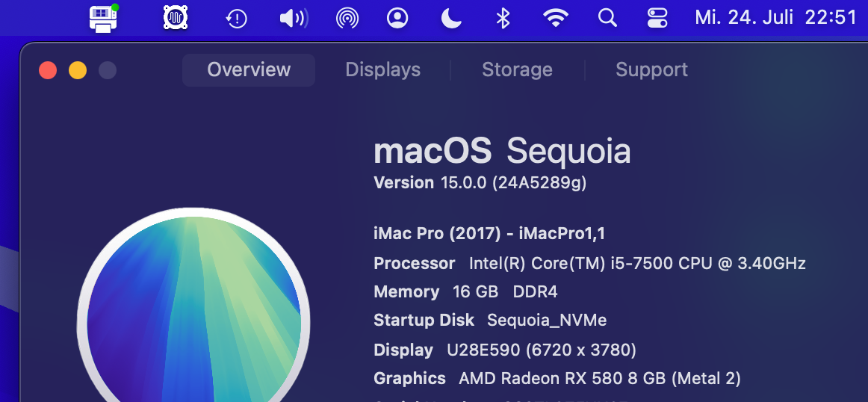Click the user account icon

coord(398,18)
